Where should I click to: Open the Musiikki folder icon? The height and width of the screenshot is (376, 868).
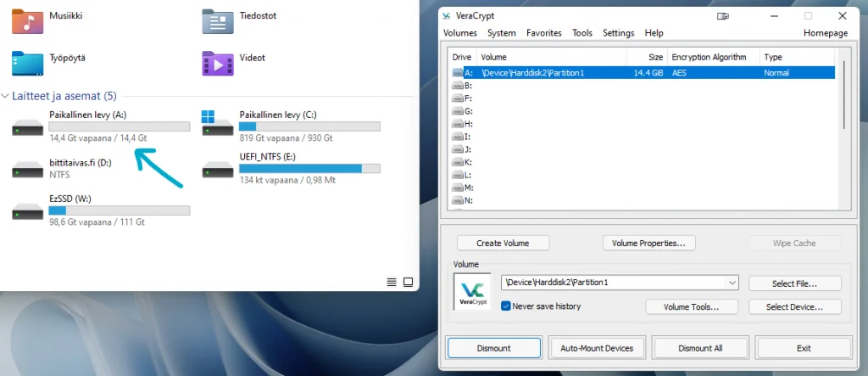click(27, 21)
